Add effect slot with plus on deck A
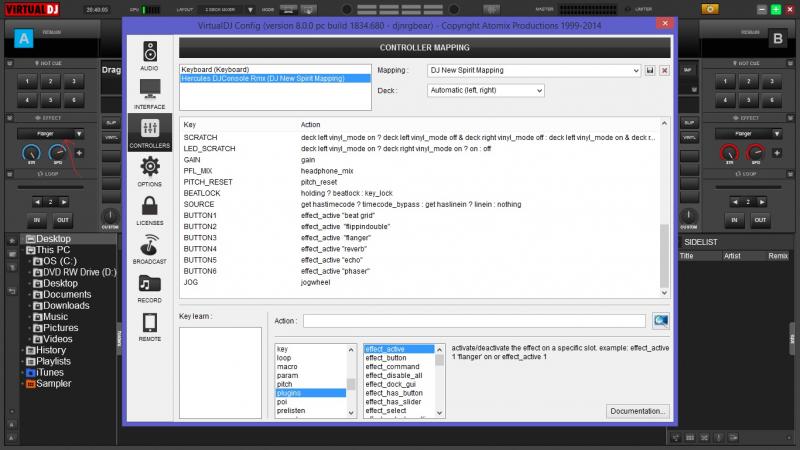This screenshot has width=800, height=450. [x=79, y=153]
